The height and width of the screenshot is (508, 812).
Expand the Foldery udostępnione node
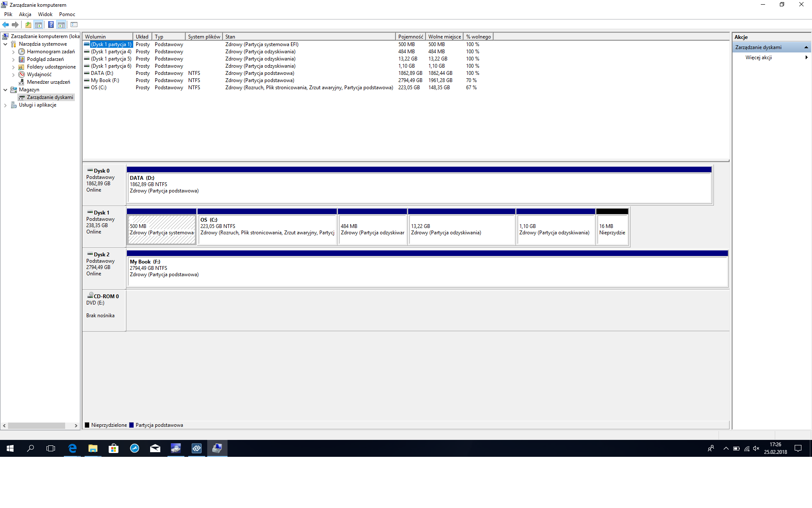[x=13, y=67]
